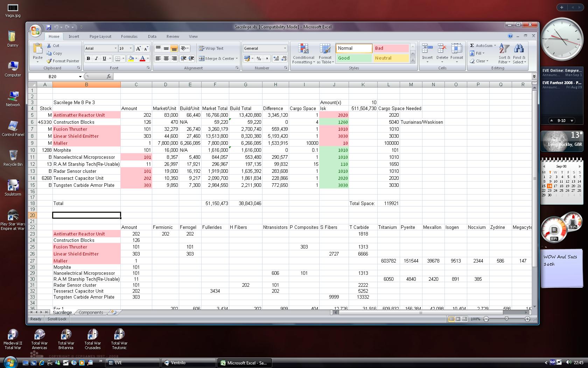This screenshot has height=368, width=588.
Task: Decrease the cell indent
Action: tap(183, 59)
